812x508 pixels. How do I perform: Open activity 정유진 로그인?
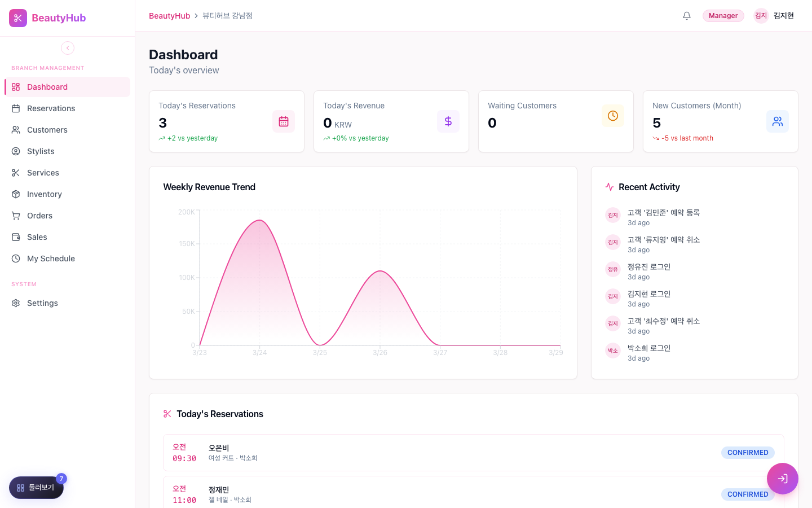(695, 271)
